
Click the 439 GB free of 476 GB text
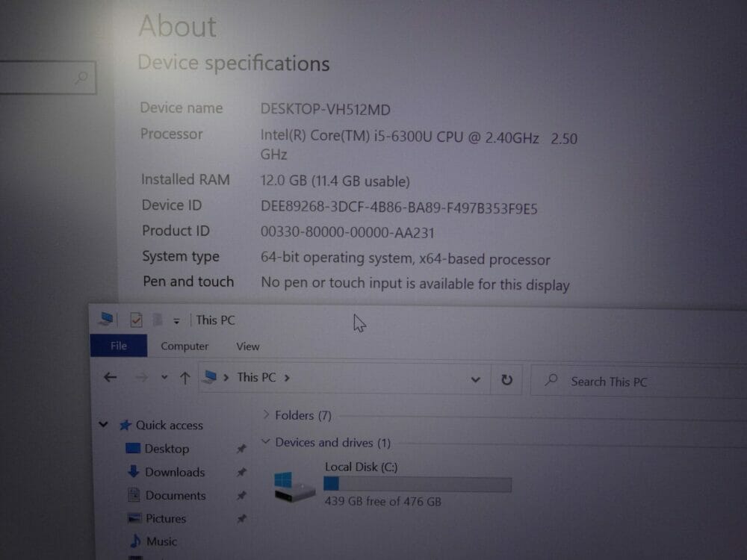coord(383,502)
